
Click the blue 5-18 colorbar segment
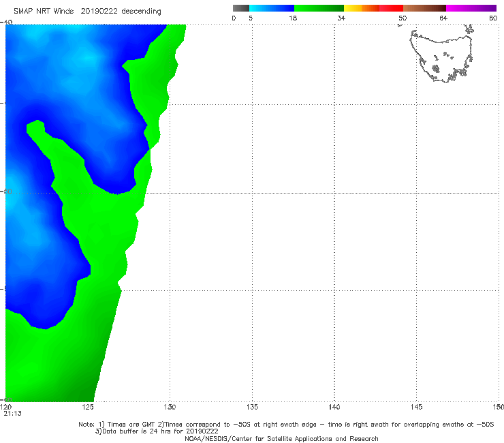point(272,8)
